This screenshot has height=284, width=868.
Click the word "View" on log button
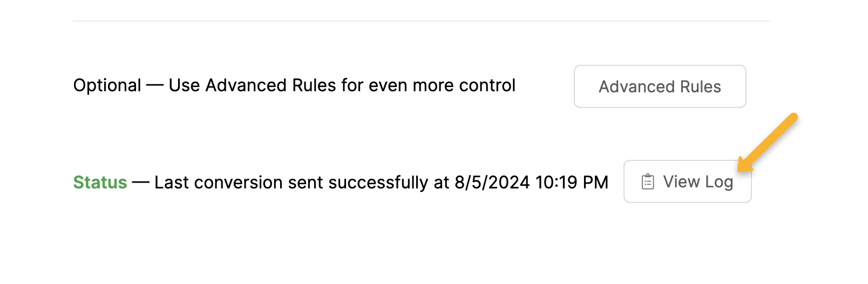tap(681, 181)
